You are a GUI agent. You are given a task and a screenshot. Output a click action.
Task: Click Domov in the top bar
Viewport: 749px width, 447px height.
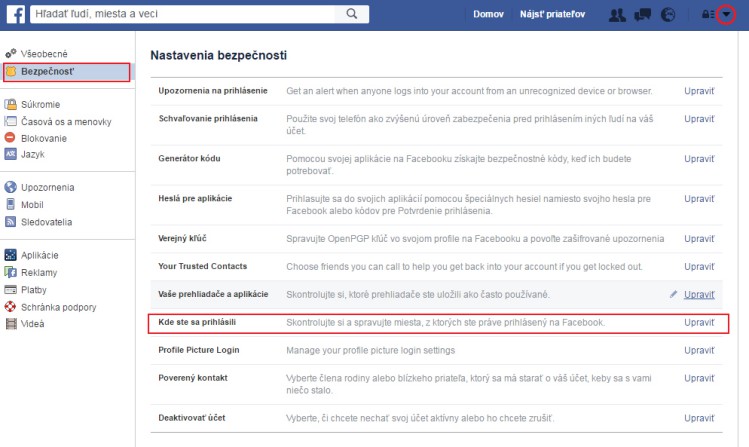pos(488,14)
